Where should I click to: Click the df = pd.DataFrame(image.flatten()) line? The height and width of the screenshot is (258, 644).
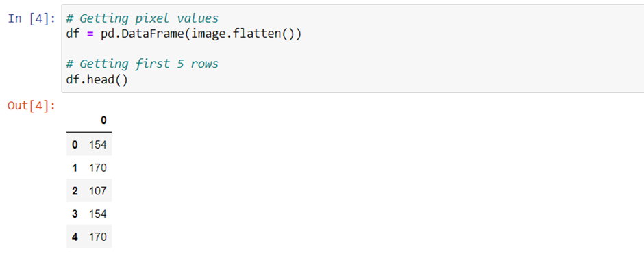click(x=184, y=34)
